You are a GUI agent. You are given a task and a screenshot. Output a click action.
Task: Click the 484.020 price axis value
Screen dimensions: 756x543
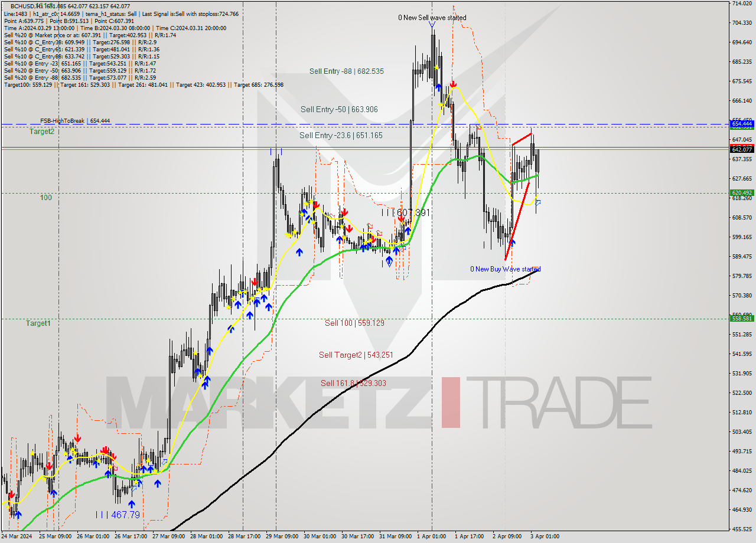(742, 470)
